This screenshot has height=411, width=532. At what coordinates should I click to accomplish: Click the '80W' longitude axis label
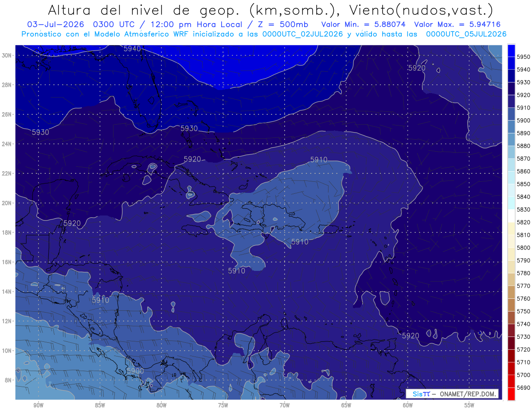[161, 405]
